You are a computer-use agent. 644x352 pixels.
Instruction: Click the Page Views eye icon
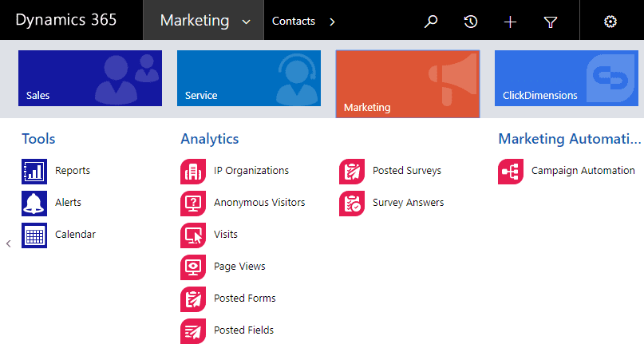pos(193,267)
